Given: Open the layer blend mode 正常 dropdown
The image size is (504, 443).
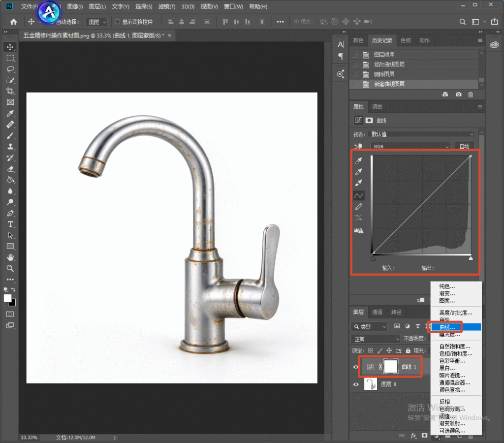Looking at the screenshot, I should (376, 339).
